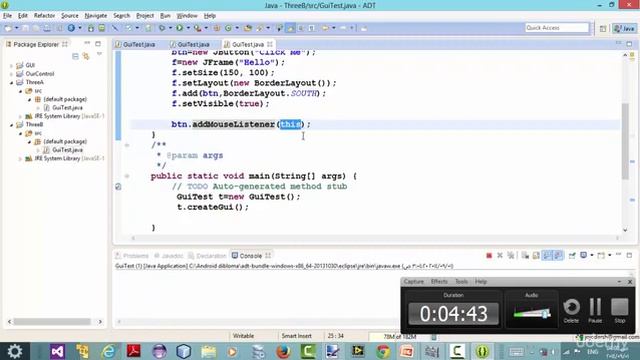Click the New Java Class icon

229,28
